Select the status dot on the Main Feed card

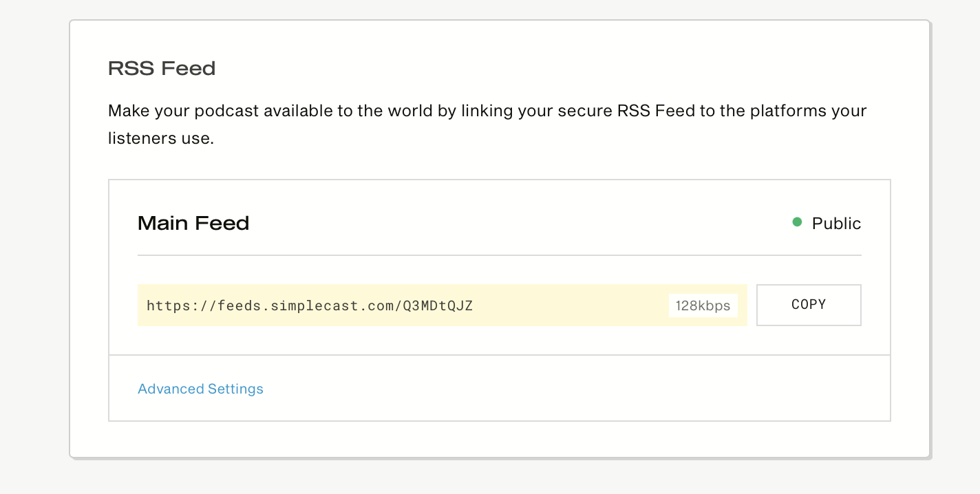797,222
